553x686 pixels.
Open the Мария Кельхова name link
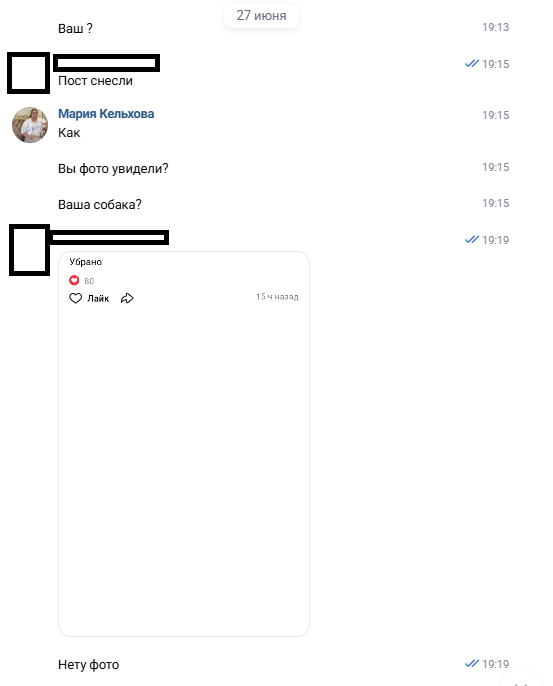pos(106,114)
